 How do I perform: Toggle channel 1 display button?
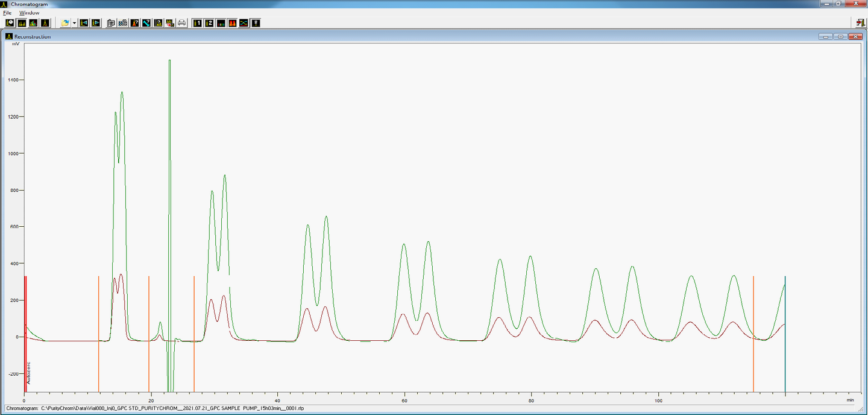[x=198, y=23]
